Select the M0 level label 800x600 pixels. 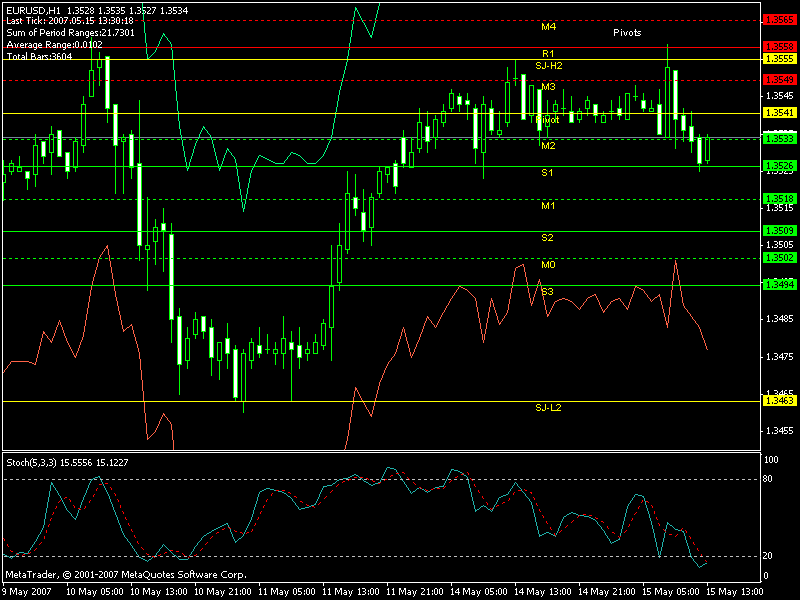548,265
